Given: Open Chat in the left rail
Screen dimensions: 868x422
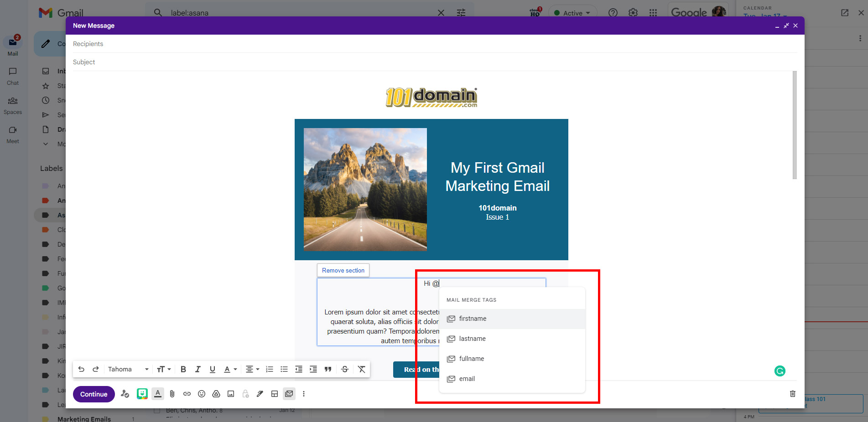Looking at the screenshot, I should tap(13, 76).
